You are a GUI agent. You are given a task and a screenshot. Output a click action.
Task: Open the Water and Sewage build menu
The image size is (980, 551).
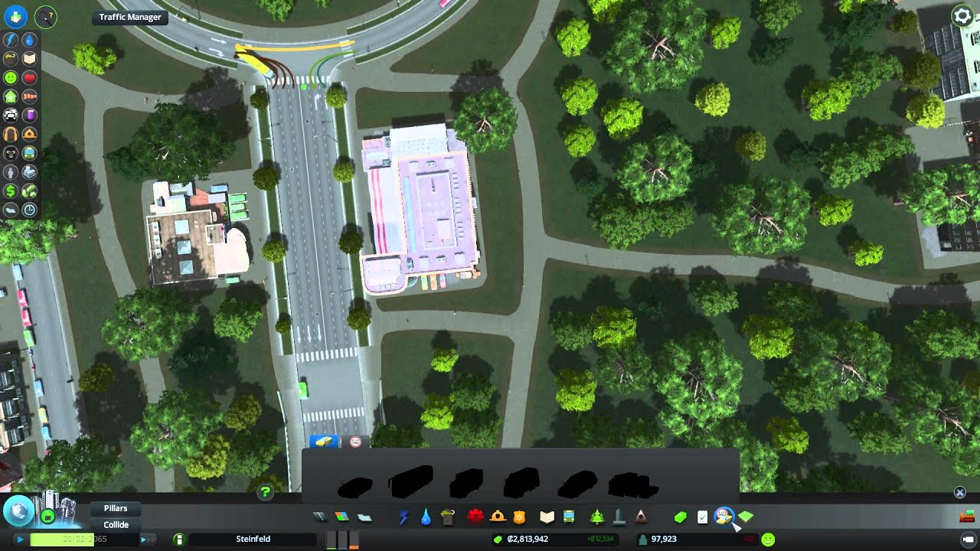click(426, 517)
